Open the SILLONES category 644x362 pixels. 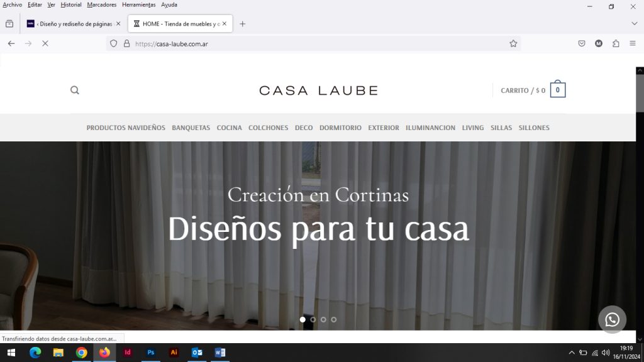(x=534, y=128)
